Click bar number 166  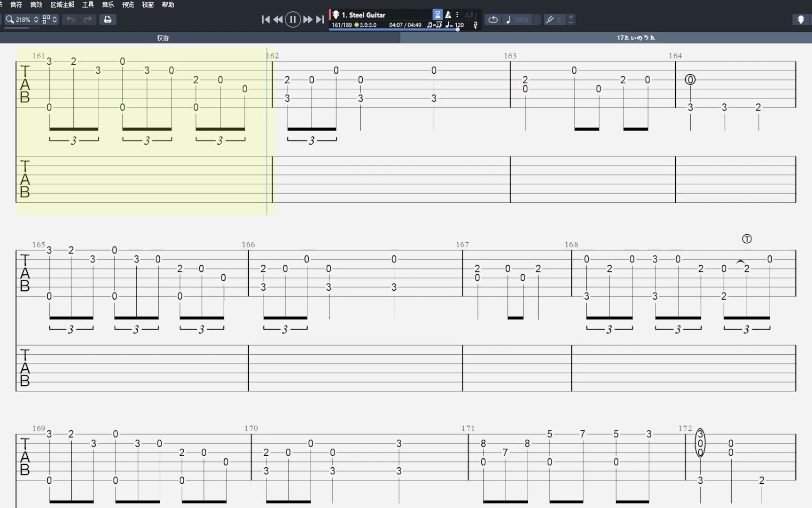pyautogui.click(x=248, y=245)
